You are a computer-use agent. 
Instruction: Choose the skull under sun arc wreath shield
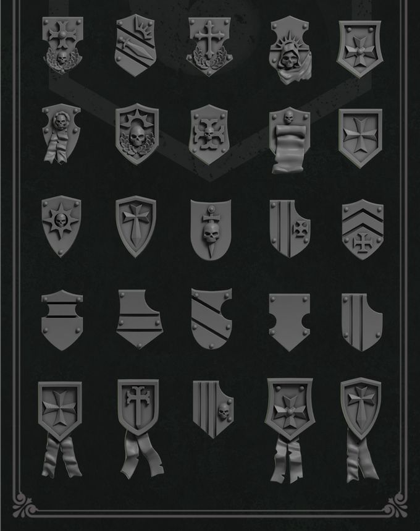(137, 134)
